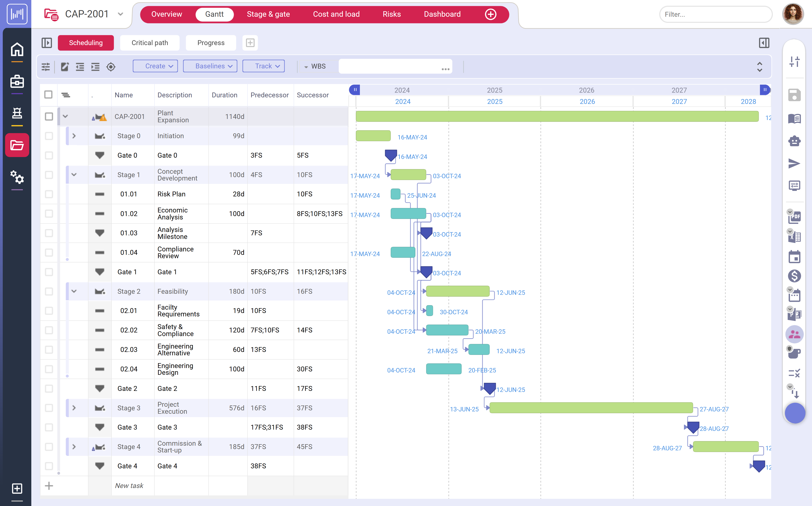The width and height of the screenshot is (812, 506).
Task: Click the locate task crosshair icon
Action: [111, 67]
